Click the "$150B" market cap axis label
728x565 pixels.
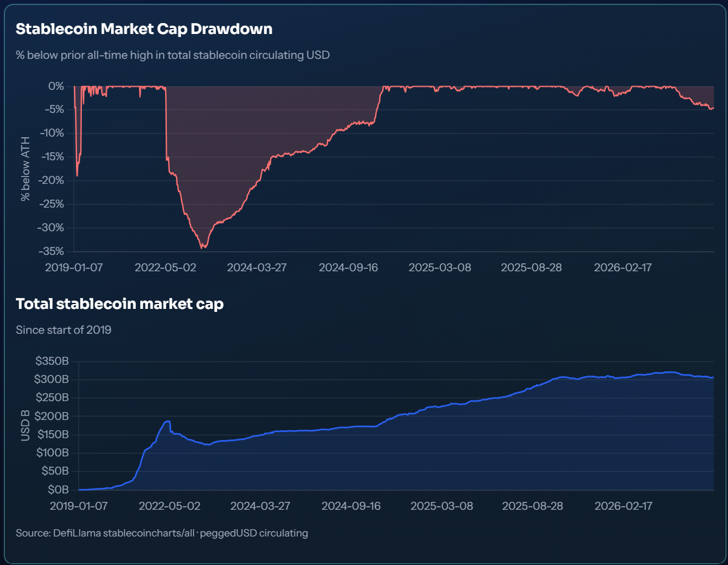point(52,435)
